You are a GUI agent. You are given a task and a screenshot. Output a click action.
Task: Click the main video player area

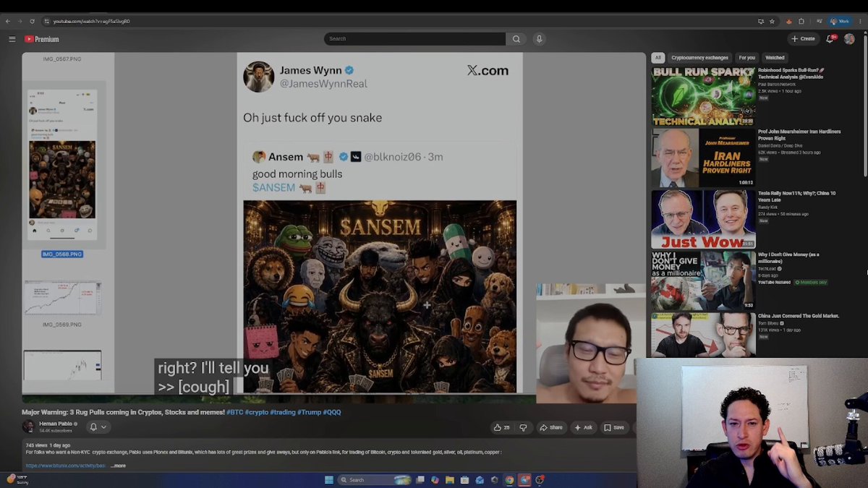click(x=333, y=228)
